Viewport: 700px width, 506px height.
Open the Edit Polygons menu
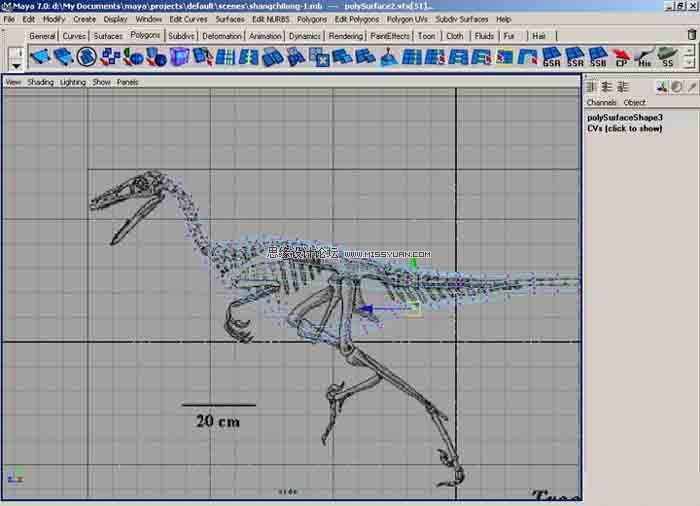point(356,19)
